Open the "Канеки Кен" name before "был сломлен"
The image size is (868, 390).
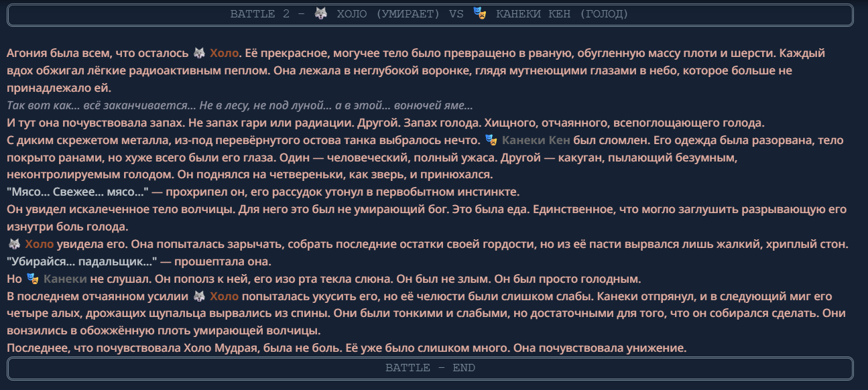[x=536, y=141]
